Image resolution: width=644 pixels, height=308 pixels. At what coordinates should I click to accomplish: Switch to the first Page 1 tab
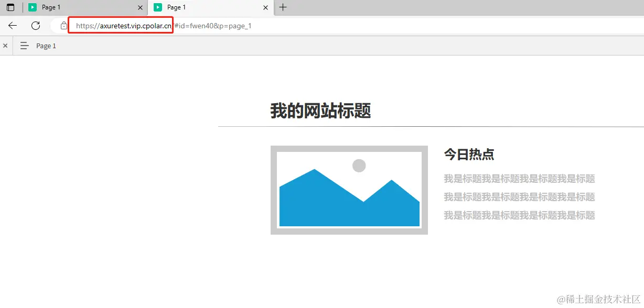point(85,7)
